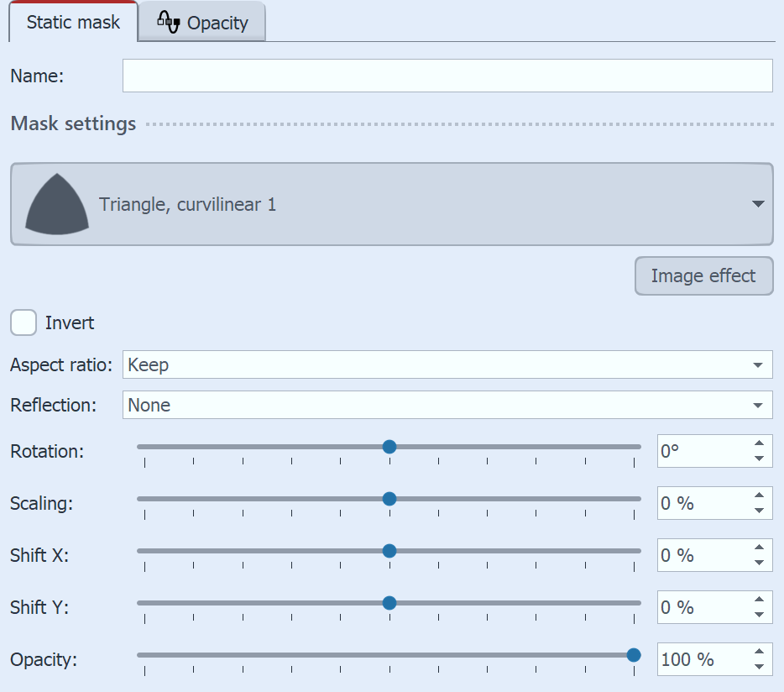Enable the Invert checkbox
Viewport: 784px width, 692px height.
pos(24,322)
